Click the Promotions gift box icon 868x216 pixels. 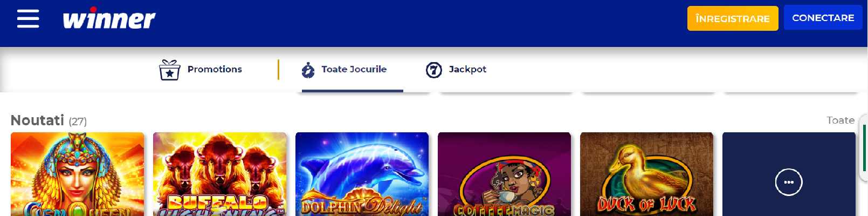point(169,70)
